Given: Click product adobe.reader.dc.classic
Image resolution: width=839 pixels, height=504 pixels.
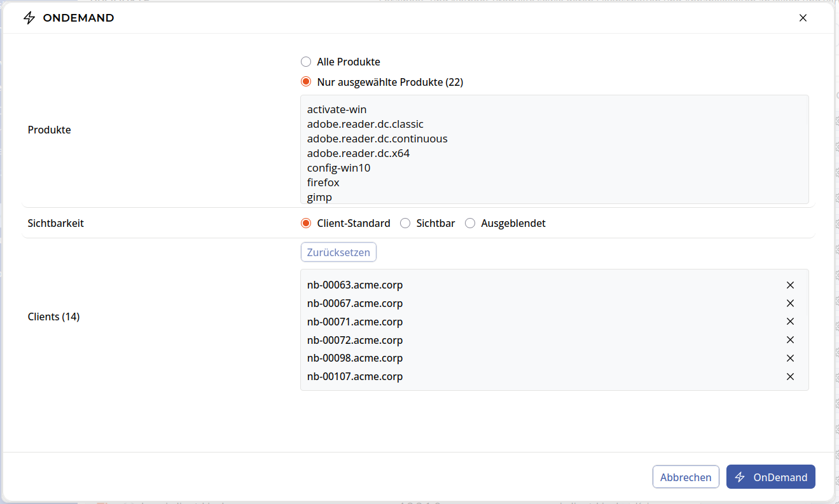Looking at the screenshot, I should coord(365,124).
